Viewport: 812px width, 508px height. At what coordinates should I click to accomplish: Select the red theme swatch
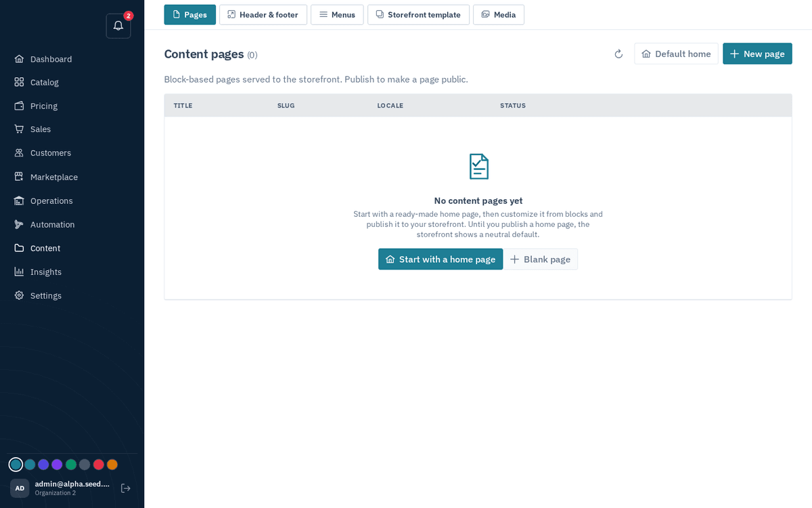pos(98,465)
